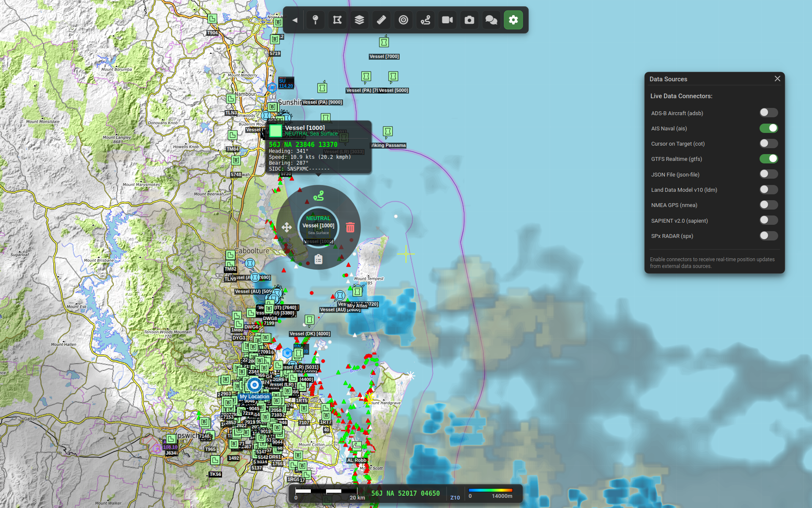Activate the ruler measure tool
Screen dimensions: 812x508
pyautogui.click(x=381, y=20)
